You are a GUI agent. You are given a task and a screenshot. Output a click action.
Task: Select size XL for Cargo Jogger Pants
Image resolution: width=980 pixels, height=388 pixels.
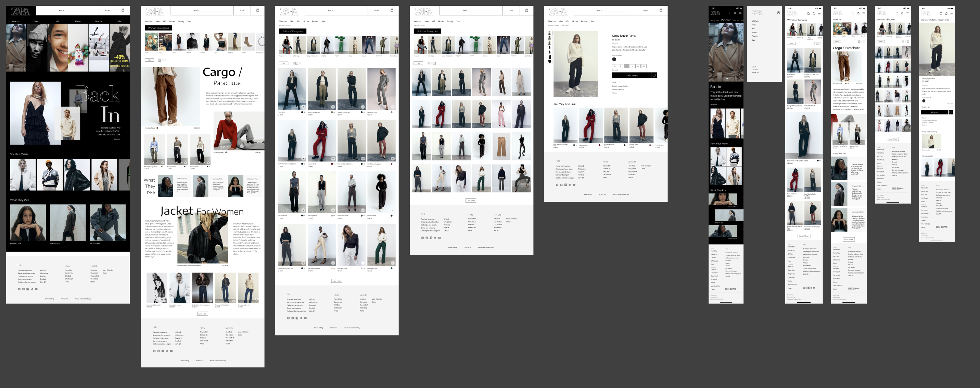click(x=638, y=66)
